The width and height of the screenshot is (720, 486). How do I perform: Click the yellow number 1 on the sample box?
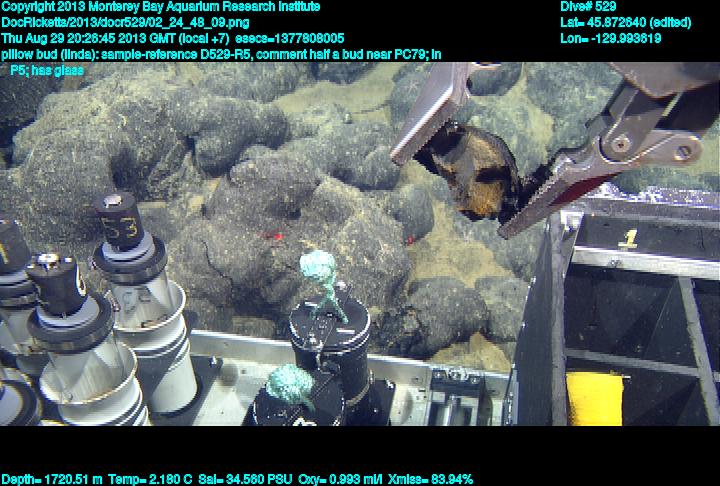coord(628,239)
